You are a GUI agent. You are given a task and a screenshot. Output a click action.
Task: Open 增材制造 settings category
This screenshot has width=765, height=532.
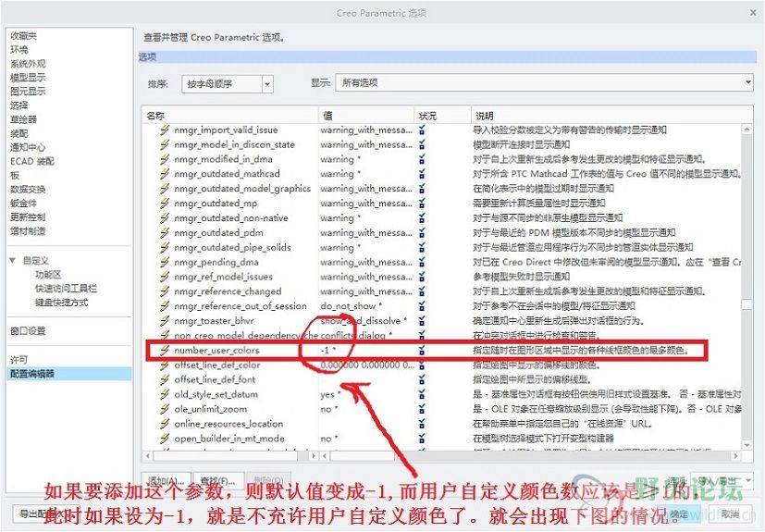(x=28, y=231)
